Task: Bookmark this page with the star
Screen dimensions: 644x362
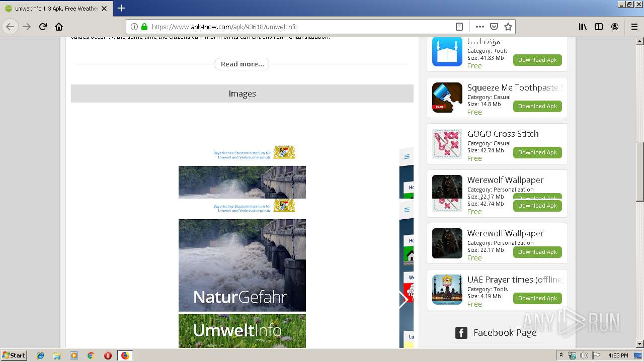Action: coord(508,27)
